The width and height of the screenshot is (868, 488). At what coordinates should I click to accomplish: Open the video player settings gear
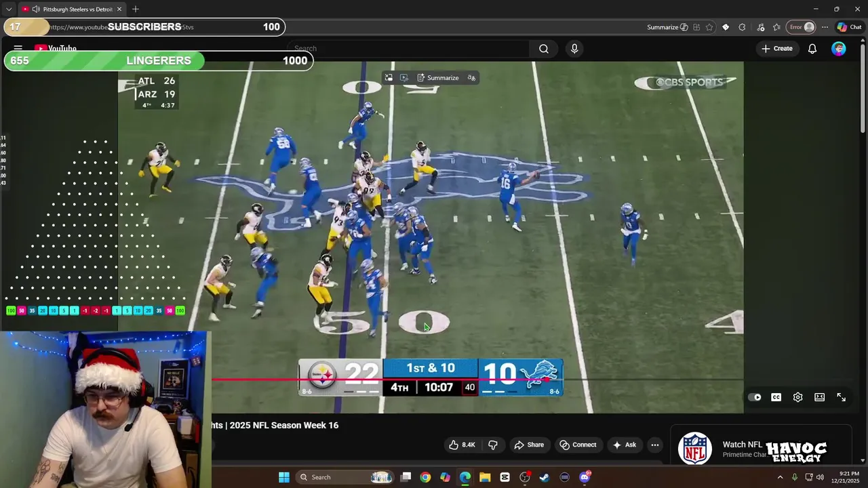coord(798,397)
